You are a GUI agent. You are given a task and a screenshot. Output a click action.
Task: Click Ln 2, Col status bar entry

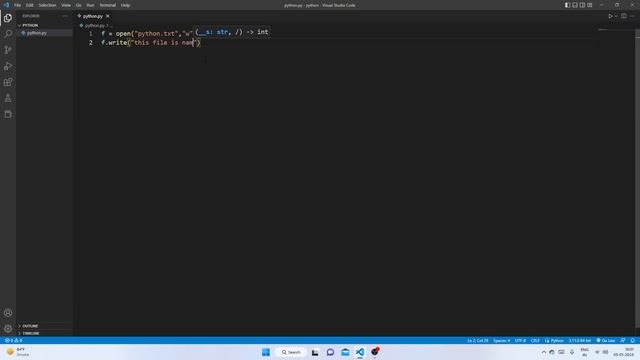click(x=478, y=340)
